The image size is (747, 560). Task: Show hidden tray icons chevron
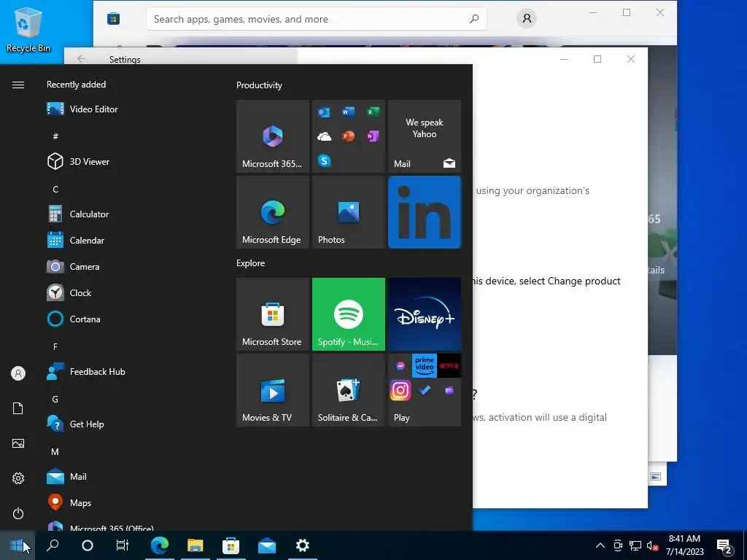pos(600,545)
